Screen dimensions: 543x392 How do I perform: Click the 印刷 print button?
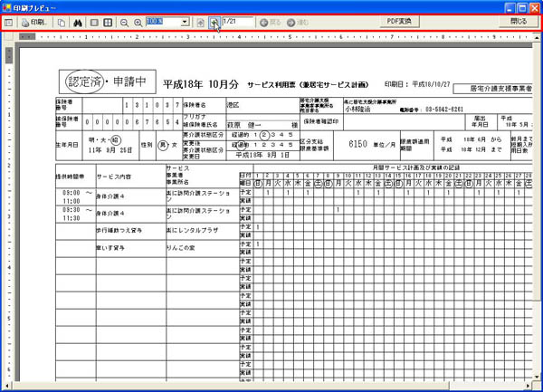(x=34, y=23)
